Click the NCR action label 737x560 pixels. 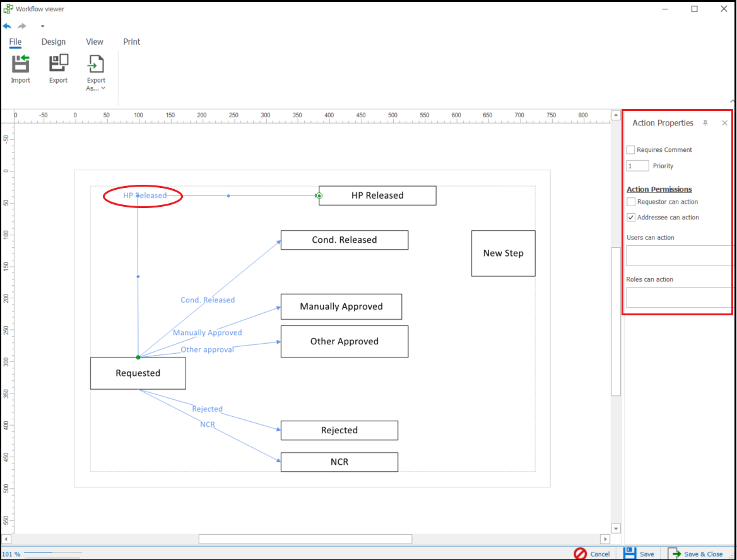(207, 424)
